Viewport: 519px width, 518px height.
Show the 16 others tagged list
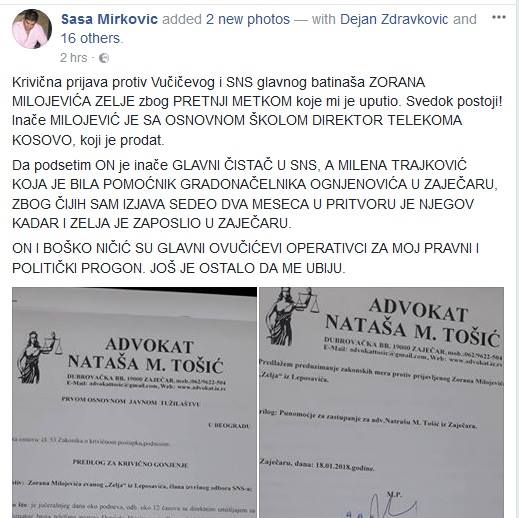point(90,38)
